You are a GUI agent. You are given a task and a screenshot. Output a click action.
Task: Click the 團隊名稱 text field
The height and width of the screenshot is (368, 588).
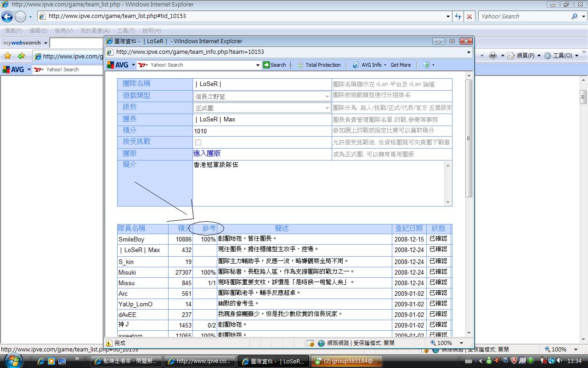tap(262, 84)
